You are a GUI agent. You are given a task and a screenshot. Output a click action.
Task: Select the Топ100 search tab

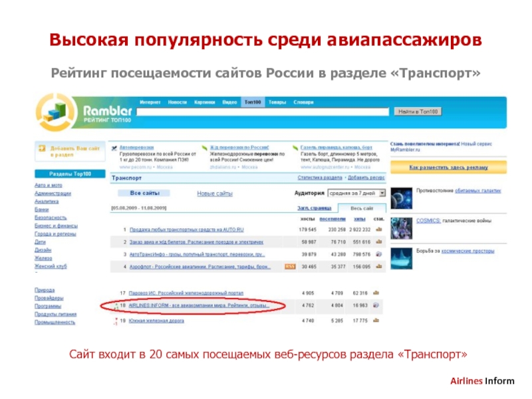[253, 102]
